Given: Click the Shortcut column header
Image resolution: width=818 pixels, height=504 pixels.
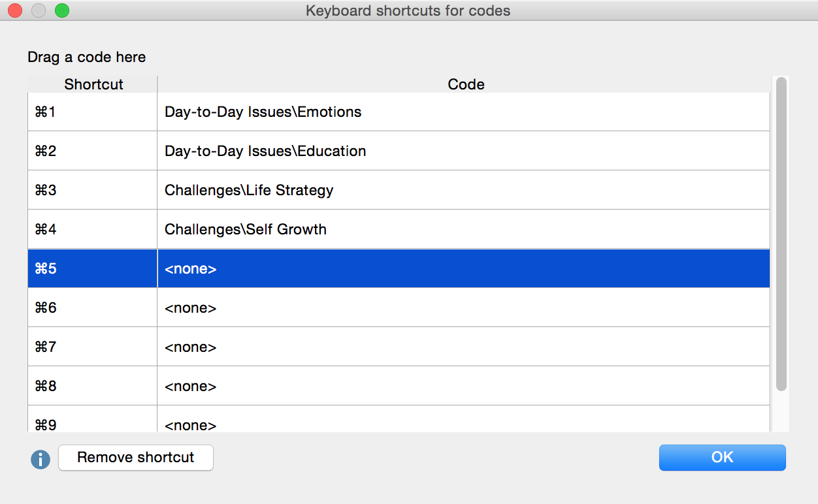Looking at the screenshot, I should [93, 84].
